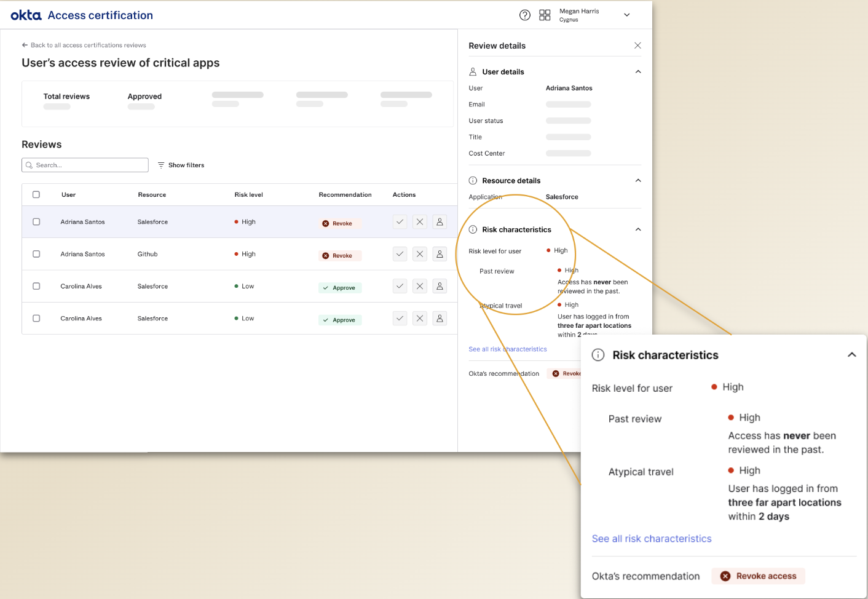Collapse the User details section
The height and width of the screenshot is (599, 868).
point(638,72)
